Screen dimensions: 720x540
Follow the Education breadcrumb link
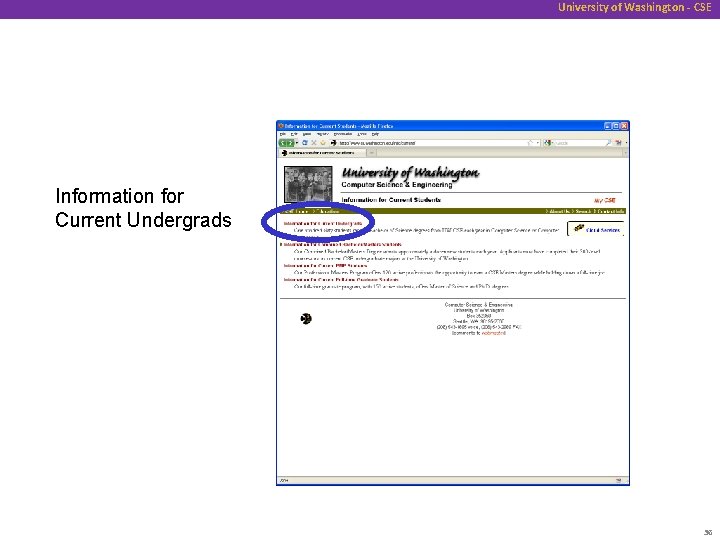point(327,211)
